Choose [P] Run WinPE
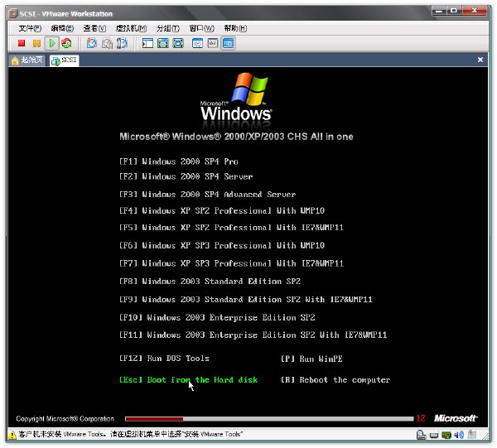Screen dimensions: 497x448 tap(311, 359)
